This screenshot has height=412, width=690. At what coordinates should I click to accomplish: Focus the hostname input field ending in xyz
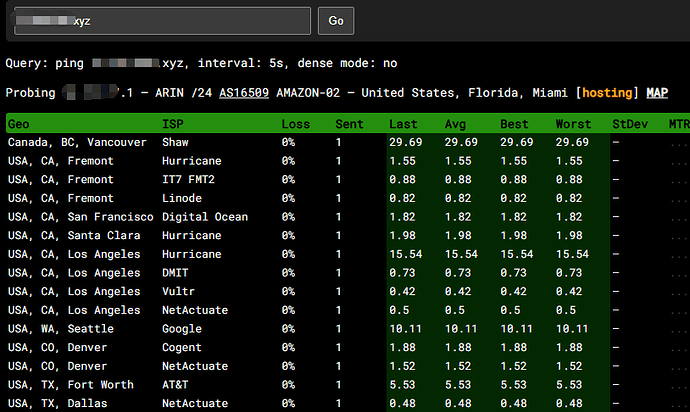(x=162, y=21)
